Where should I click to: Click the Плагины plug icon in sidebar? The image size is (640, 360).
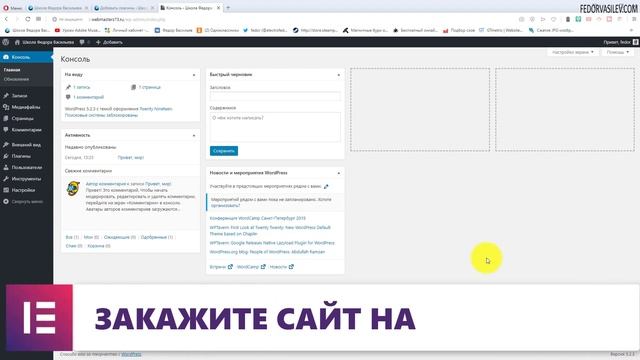tap(6, 156)
